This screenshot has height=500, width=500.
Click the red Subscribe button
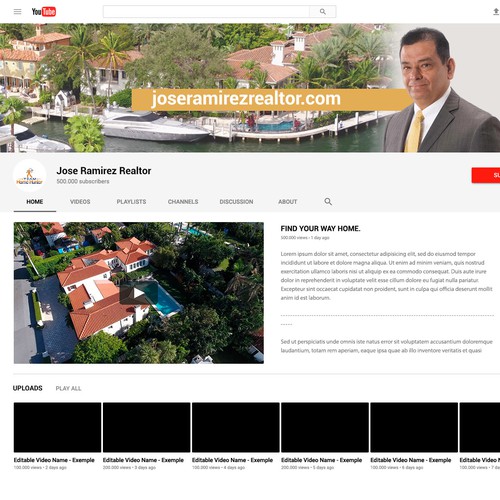point(486,175)
